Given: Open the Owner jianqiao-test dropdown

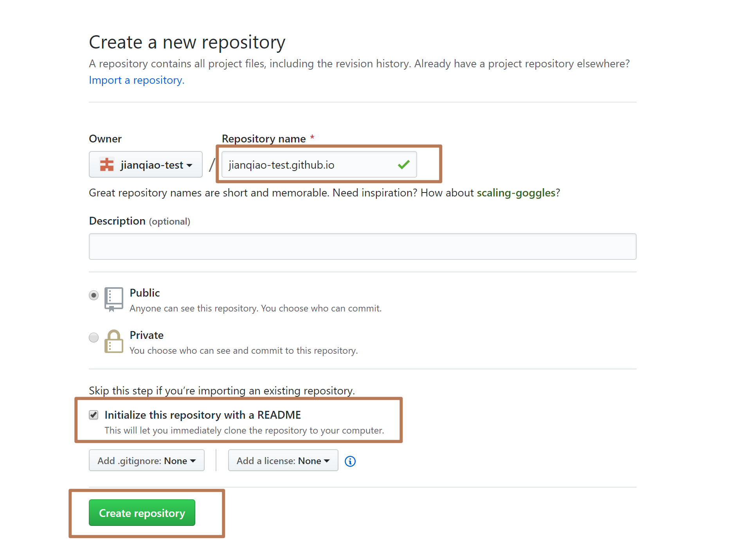Looking at the screenshot, I should point(146,165).
